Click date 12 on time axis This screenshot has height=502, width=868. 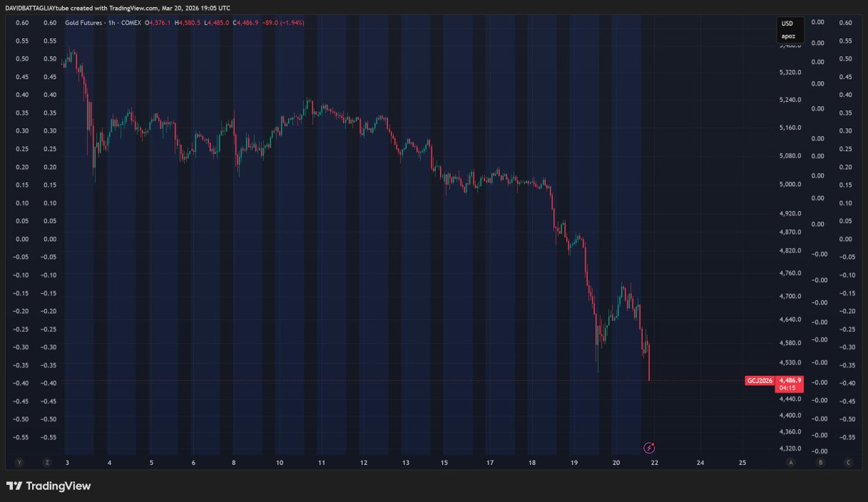(363, 463)
